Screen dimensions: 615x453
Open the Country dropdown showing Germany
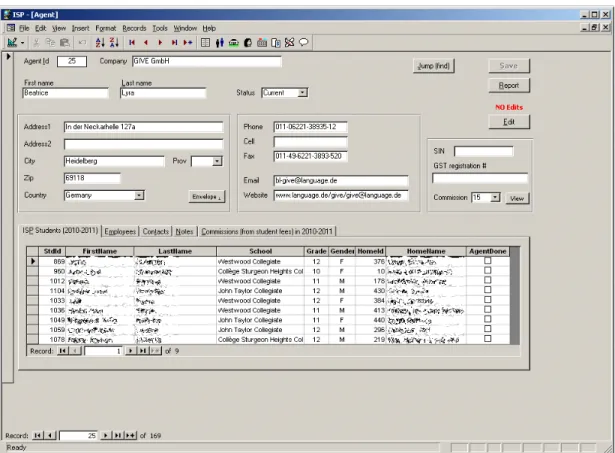pos(139,195)
